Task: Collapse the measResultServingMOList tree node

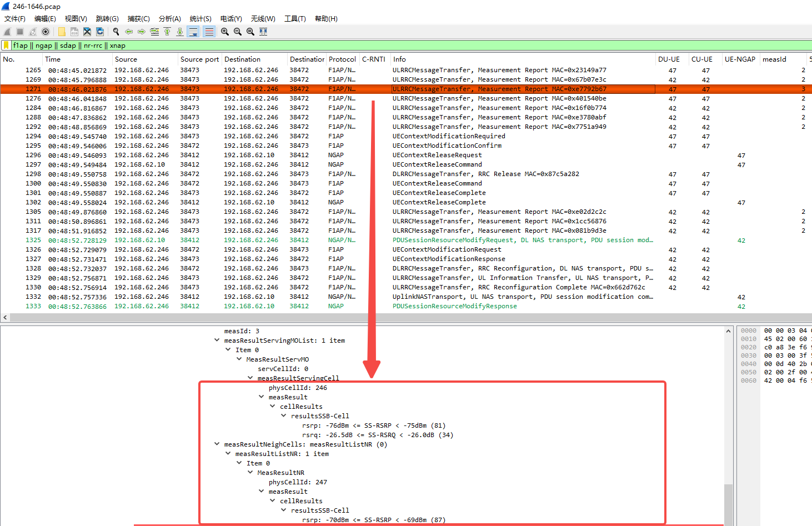Action: coord(217,340)
